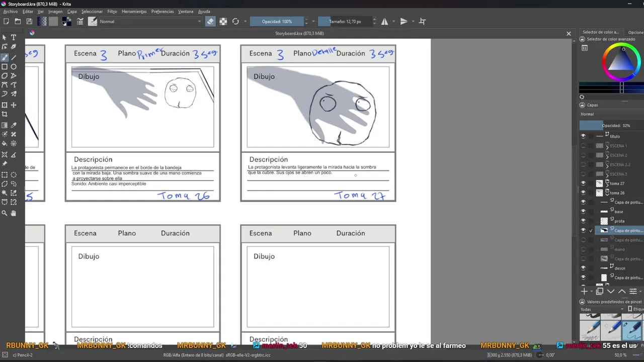Adjust the layer Opacidad 32% slider

[x=611, y=125]
